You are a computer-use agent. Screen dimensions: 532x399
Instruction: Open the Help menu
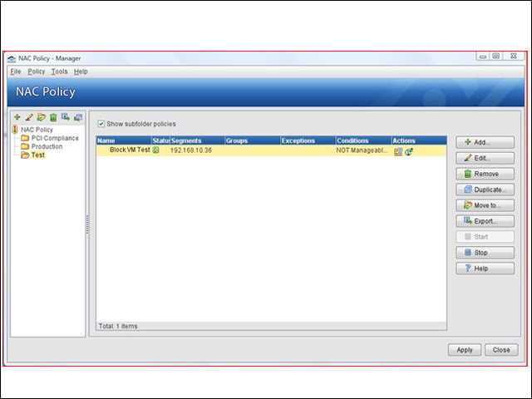81,71
